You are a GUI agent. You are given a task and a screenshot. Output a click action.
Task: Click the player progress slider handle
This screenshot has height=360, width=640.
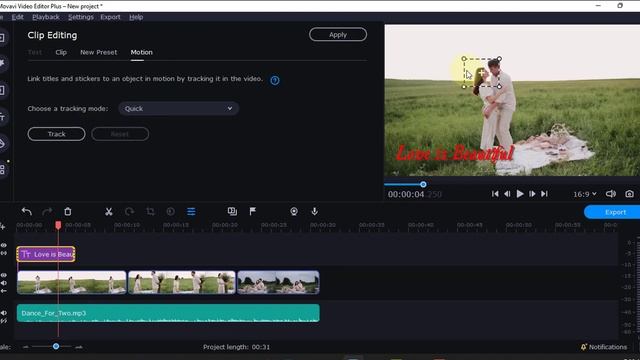coord(423,184)
